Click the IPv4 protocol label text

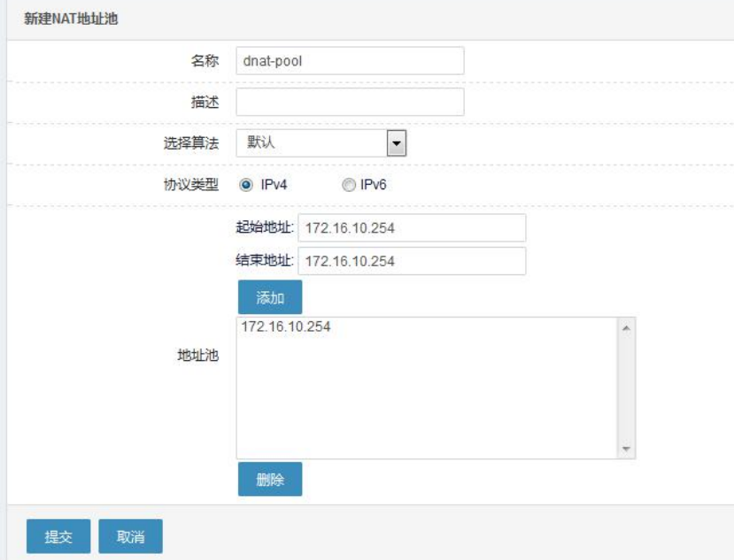click(274, 185)
